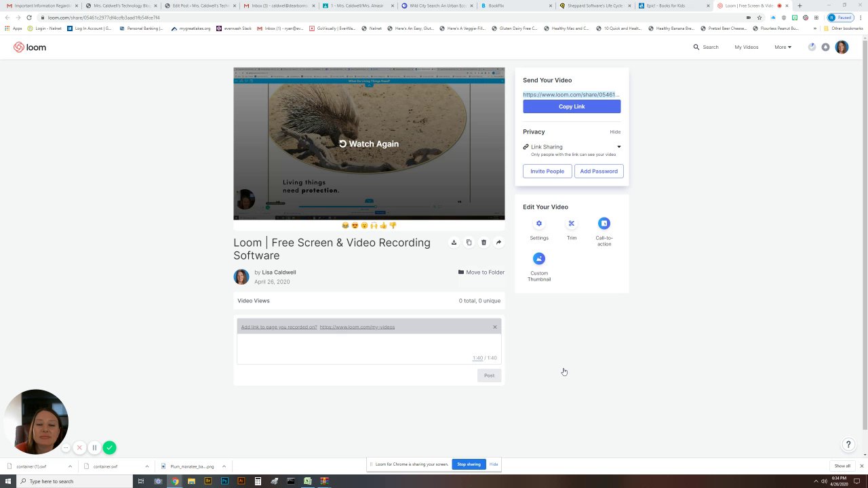
Task: Close the downloads shelf
Action: tap(862, 466)
